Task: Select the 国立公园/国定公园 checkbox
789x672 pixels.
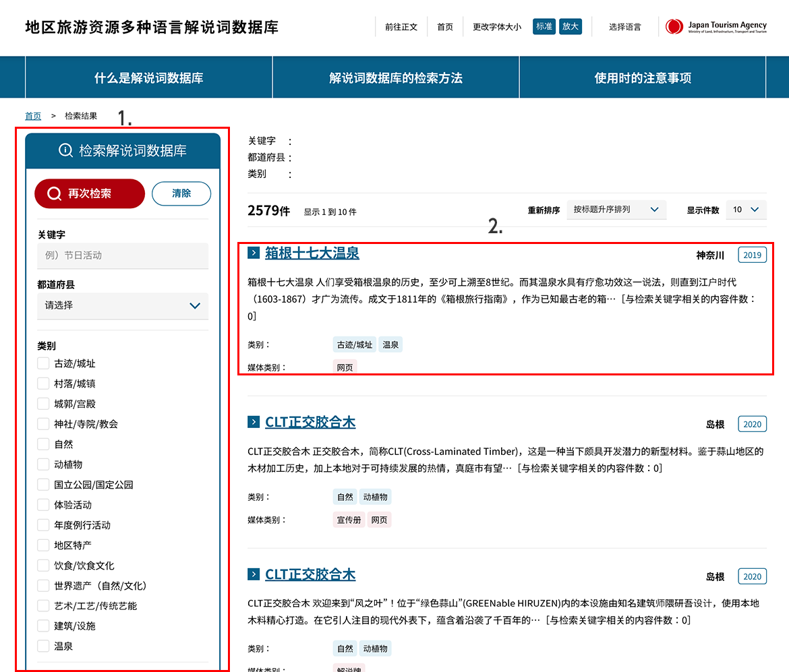Action: 43,485
